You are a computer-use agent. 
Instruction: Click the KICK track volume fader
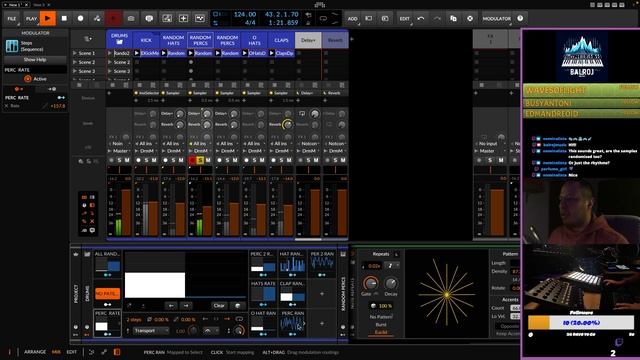coord(153,218)
